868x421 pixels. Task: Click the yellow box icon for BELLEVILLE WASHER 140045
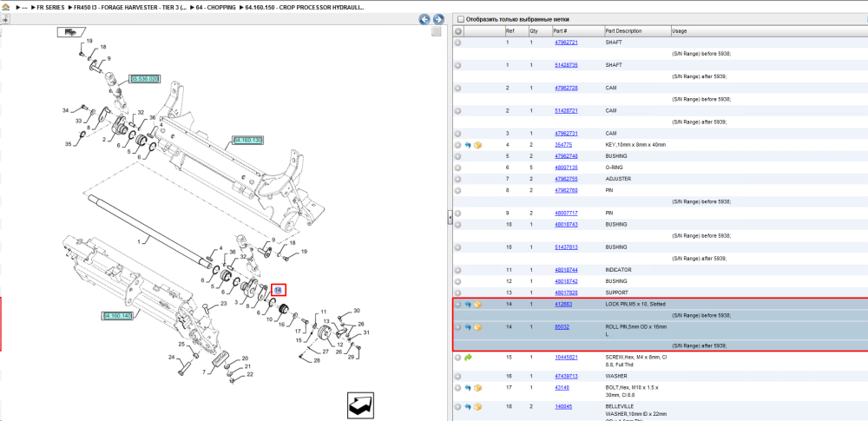click(x=477, y=406)
